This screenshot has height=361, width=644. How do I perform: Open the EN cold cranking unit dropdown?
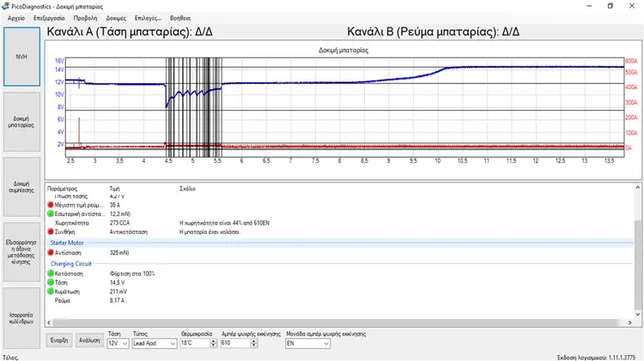[308, 343]
